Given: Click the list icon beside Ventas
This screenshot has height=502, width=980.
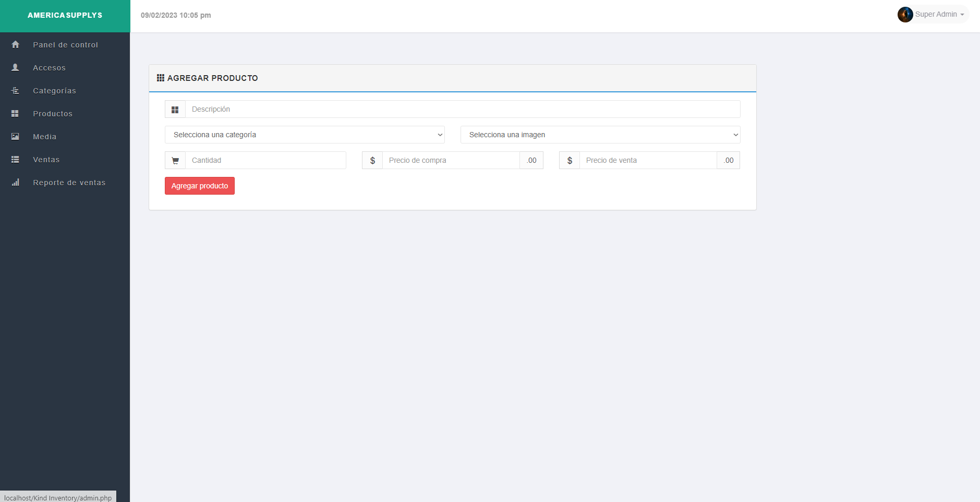Looking at the screenshot, I should [15, 160].
